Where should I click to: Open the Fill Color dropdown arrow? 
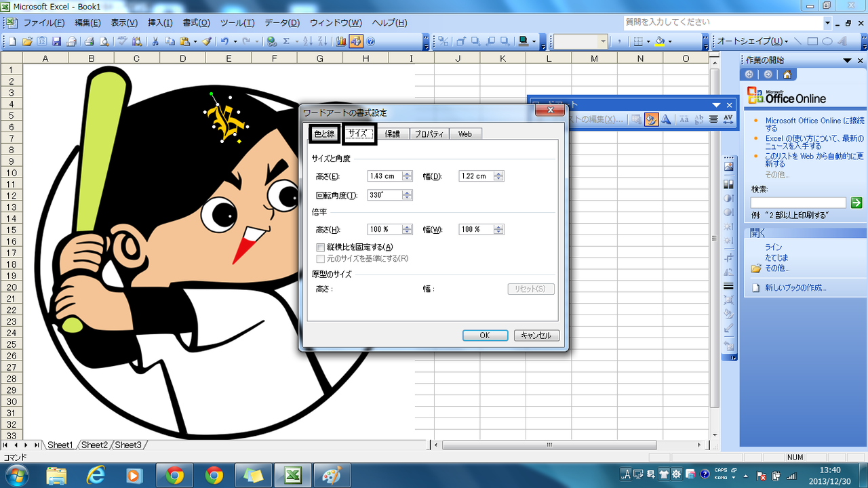(x=669, y=41)
